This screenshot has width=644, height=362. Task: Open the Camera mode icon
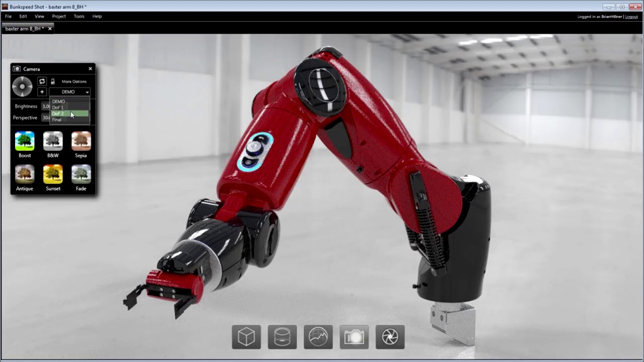[x=354, y=337]
